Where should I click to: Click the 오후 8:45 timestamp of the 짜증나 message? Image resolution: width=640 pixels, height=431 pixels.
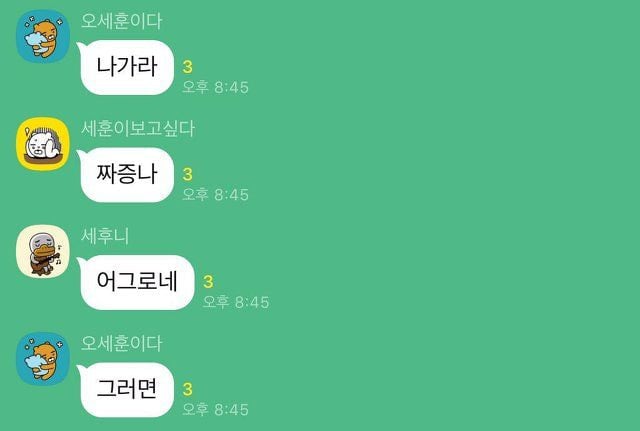pos(216,194)
